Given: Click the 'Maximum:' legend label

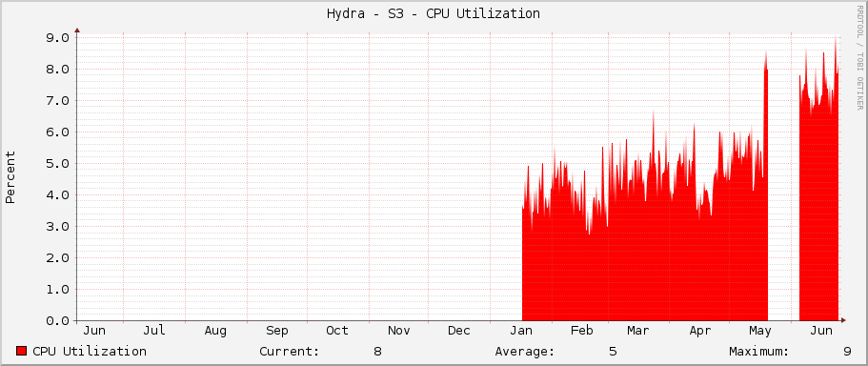Looking at the screenshot, I should [759, 351].
